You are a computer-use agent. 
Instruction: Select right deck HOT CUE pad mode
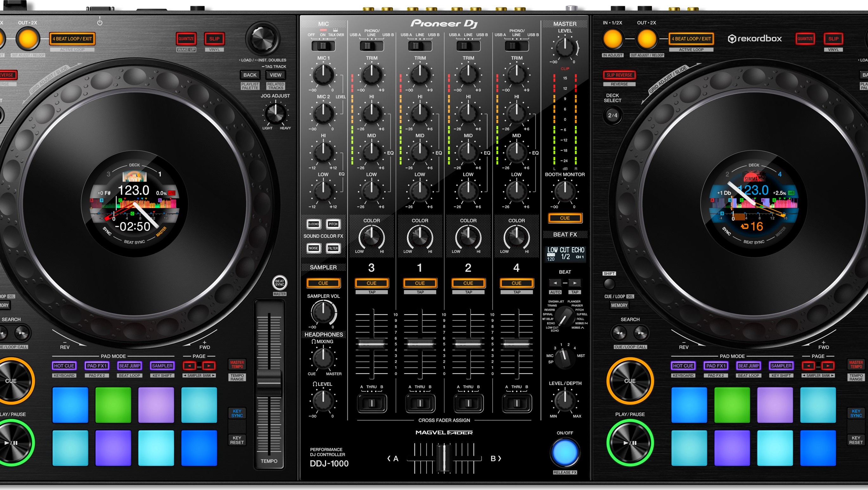[683, 366]
